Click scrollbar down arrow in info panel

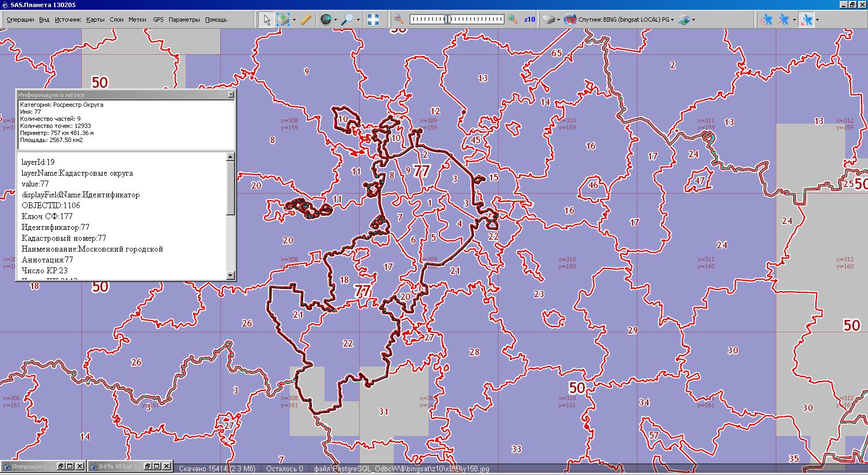(231, 275)
